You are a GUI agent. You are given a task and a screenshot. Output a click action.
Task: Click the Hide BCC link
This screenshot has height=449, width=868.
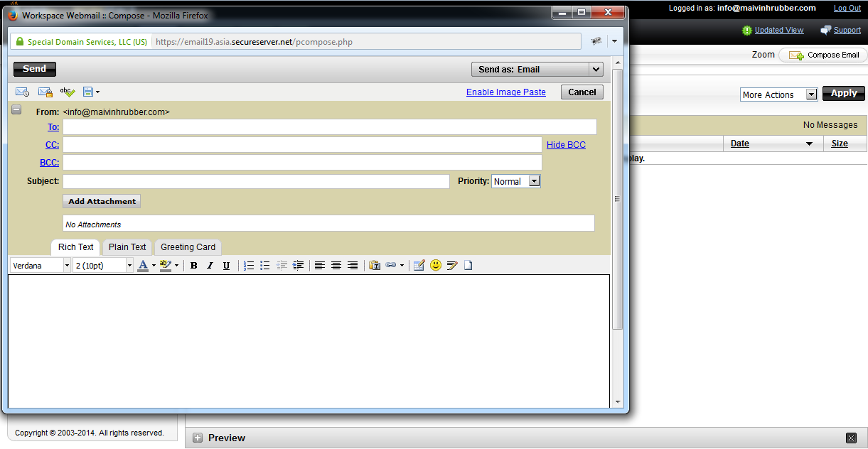point(566,145)
